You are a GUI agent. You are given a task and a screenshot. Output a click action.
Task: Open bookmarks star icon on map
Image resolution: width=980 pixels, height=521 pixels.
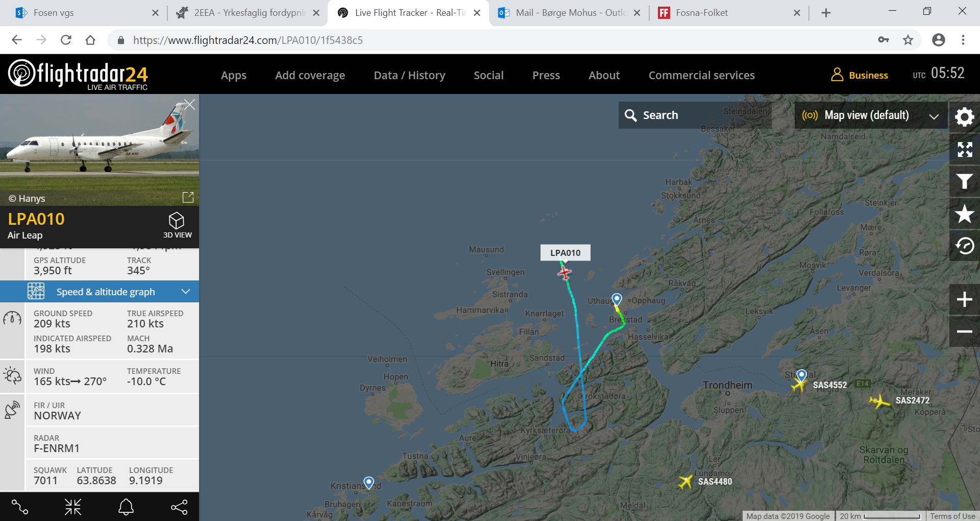pyautogui.click(x=964, y=214)
